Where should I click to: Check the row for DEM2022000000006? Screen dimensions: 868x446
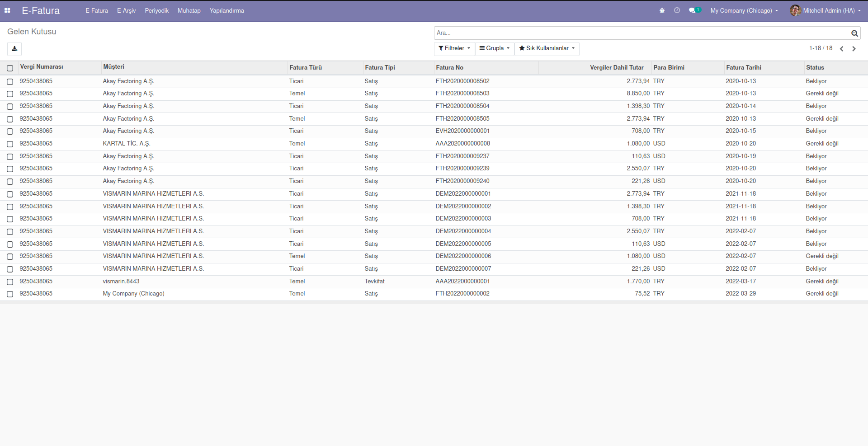click(x=10, y=257)
